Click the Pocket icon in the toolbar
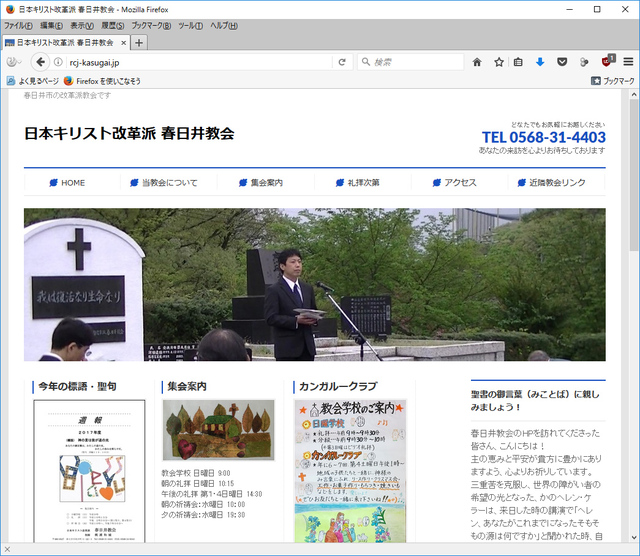 click(562, 62)
